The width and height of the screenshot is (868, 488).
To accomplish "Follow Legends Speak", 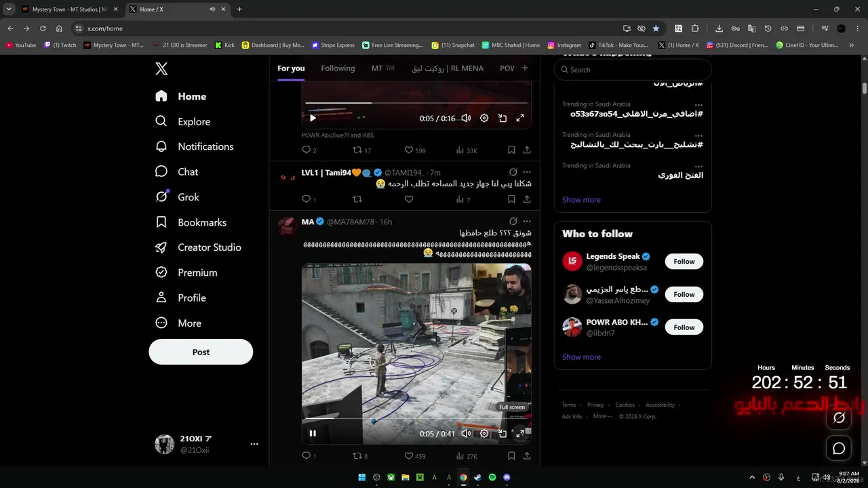I will (684, 262).
